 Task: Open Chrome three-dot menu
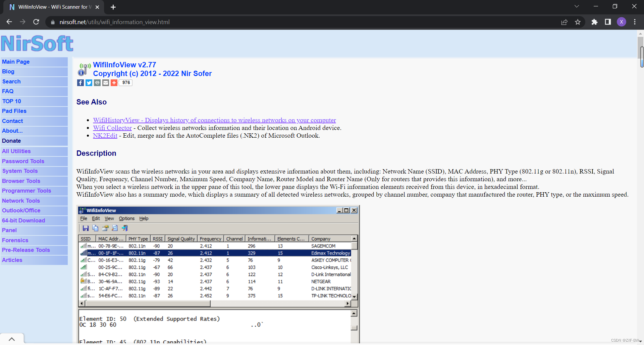635,22
